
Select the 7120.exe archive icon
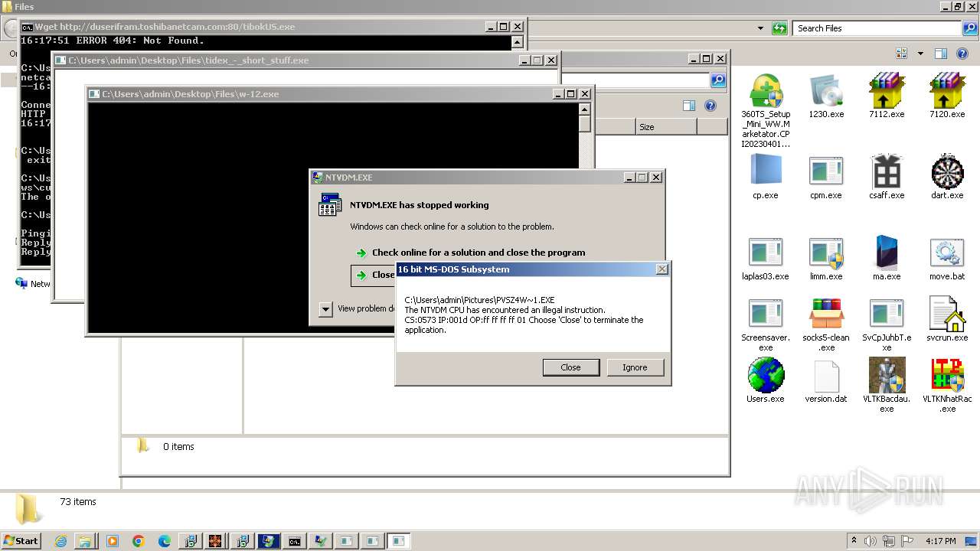[947, 91]
